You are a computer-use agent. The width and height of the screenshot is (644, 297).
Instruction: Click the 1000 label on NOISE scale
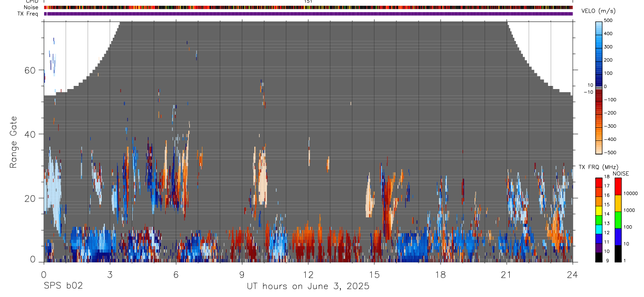629,210
